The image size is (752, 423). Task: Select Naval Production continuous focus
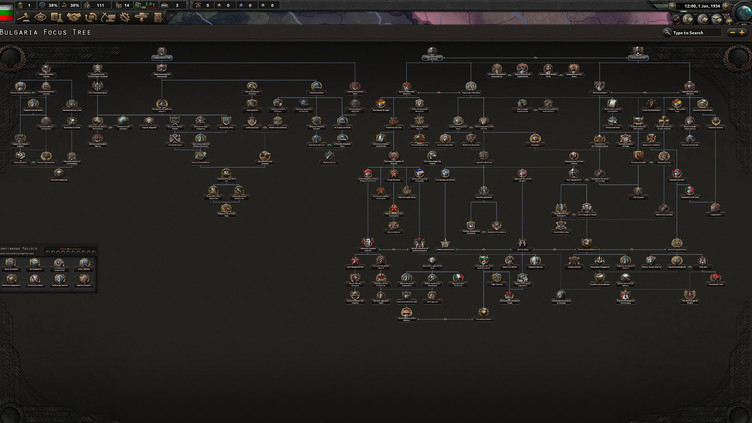[11, 264]
